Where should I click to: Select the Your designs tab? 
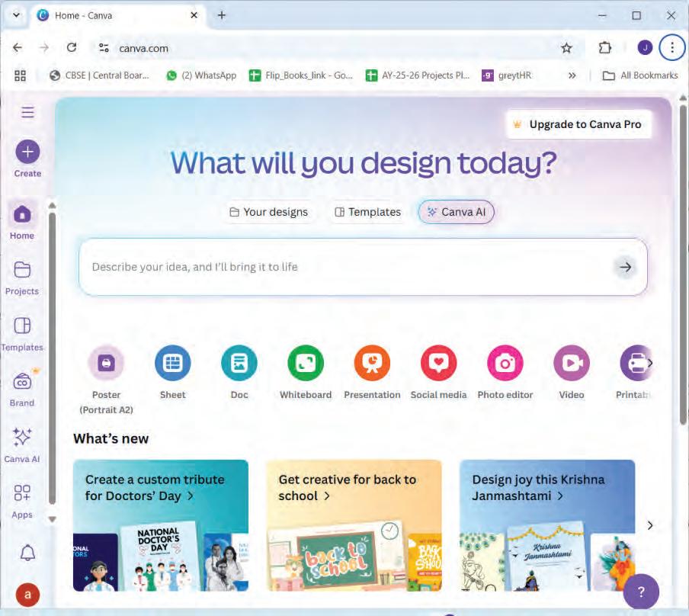(269, 212)
